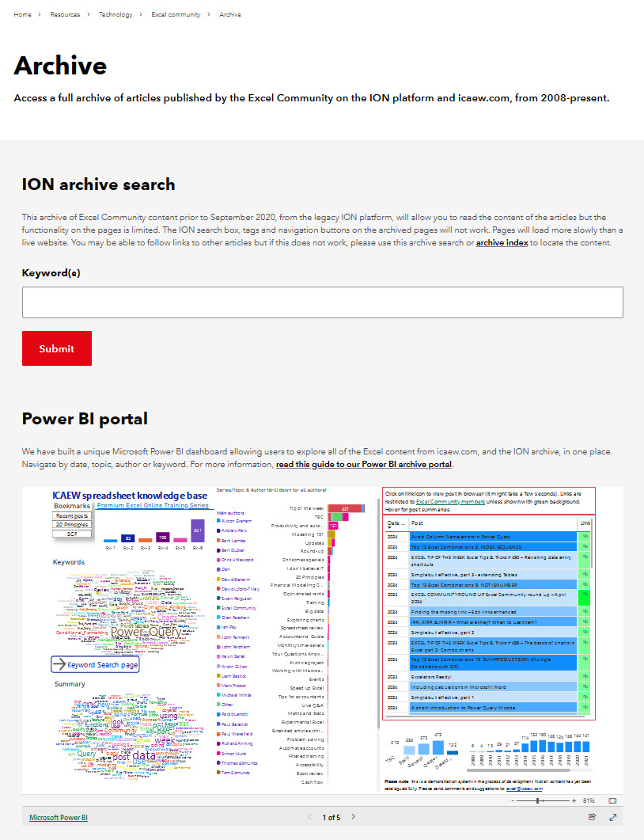Image resolution: width=644 pixels, height=840 pixels.
Task: Open the archive index link
Action: 502,243
